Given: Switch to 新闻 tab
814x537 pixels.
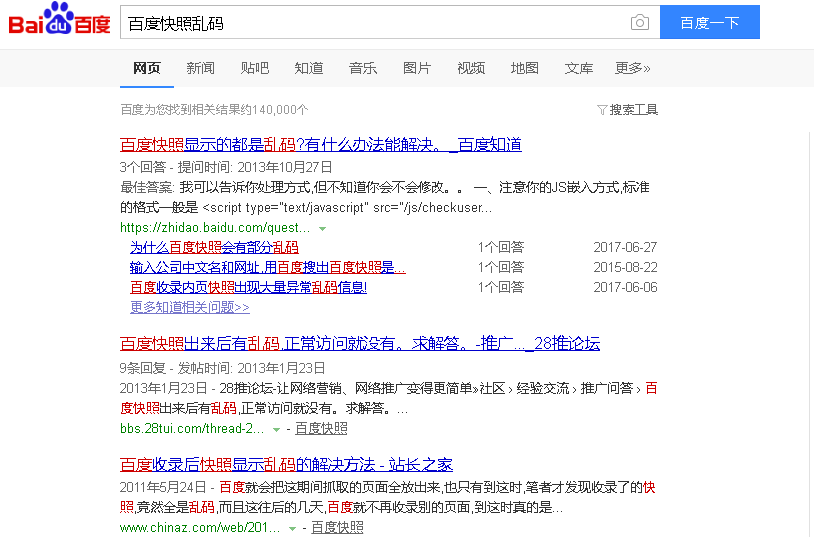Looking at the screenshot, I should pos(200,68).
